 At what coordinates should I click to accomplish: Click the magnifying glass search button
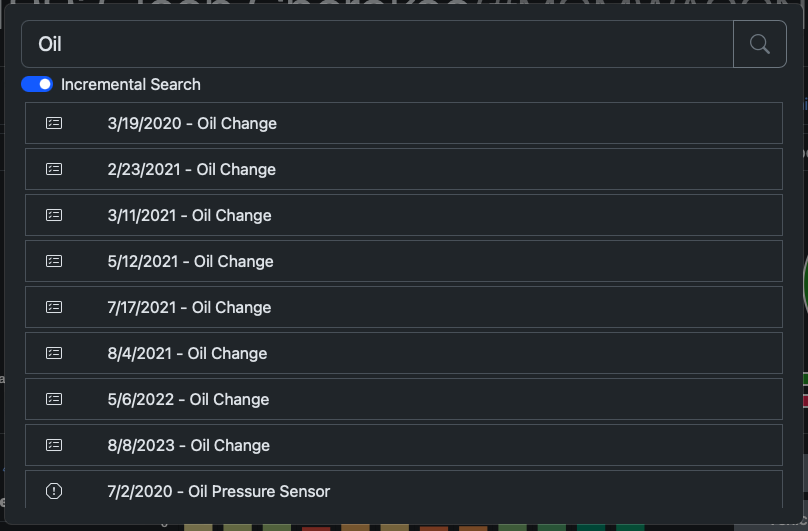(760, 44)
